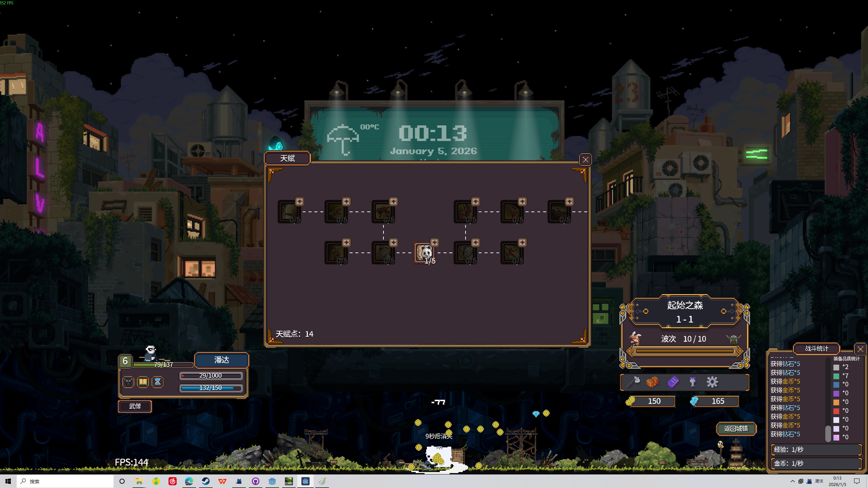Close the 天赋 talent panel

tap(586, 160)
